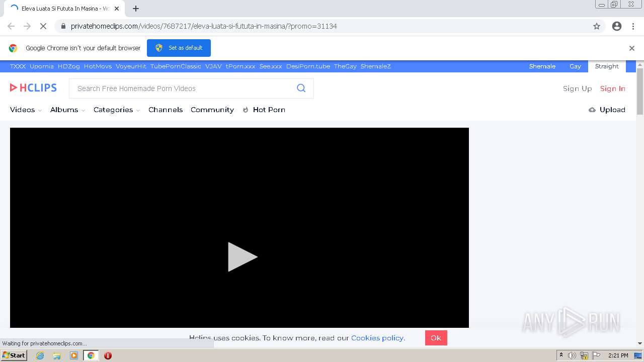Expand the Albums dropdown menu
This screenshot has width=644, height=362.
coord(67,110)
